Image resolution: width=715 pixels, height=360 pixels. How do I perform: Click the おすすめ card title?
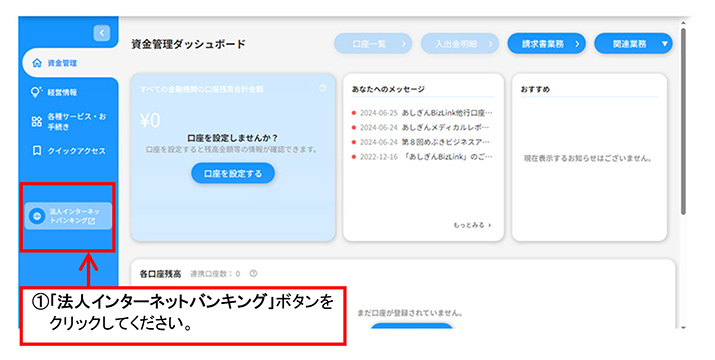click(x=535, y=89)
